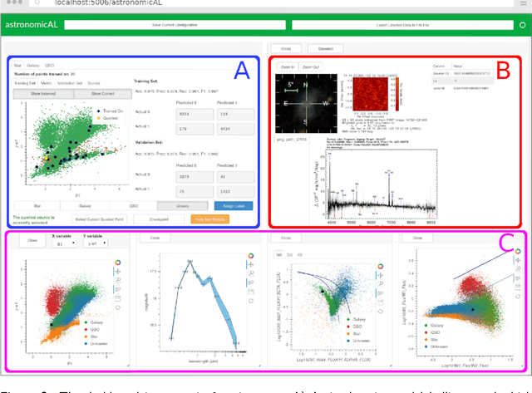Click the Source ID row in table

tap(462, 73)
